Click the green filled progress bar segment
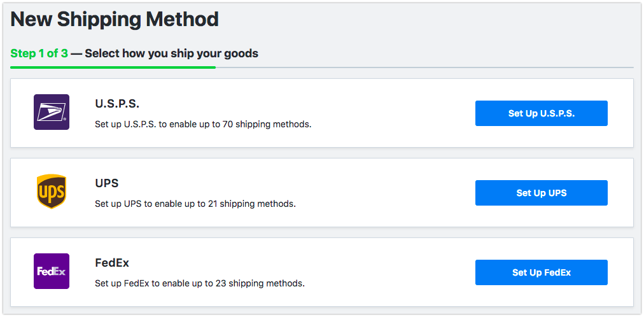 point(113,67)
